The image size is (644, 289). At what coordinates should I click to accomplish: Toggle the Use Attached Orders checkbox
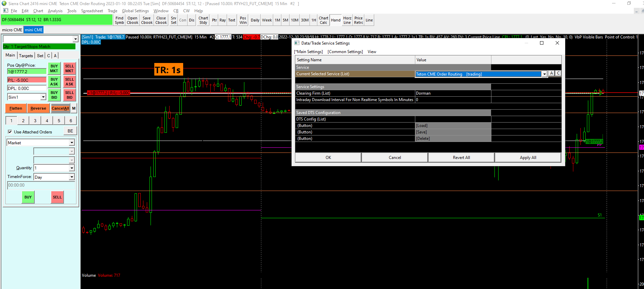tap(10, 132)
